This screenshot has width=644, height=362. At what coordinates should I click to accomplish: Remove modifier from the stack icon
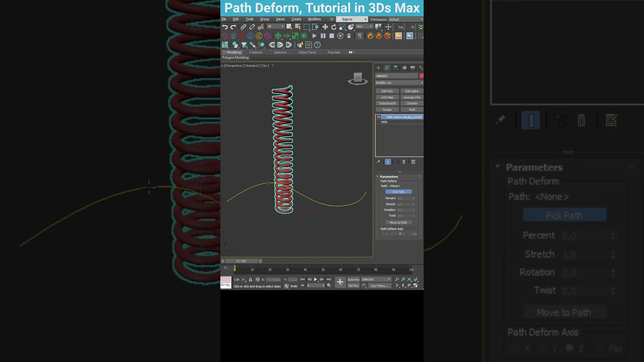(x=404, y=162)
